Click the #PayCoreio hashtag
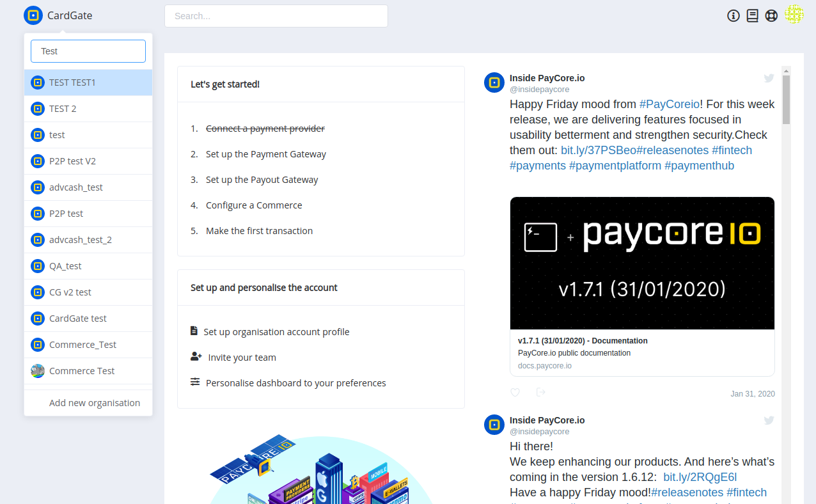The image size is (816, 504). [x=670, y=104]
